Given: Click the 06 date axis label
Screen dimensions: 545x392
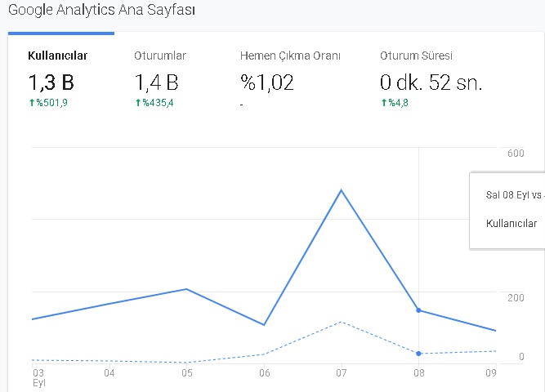Looking at the screenshot, I should pos(265,373).
